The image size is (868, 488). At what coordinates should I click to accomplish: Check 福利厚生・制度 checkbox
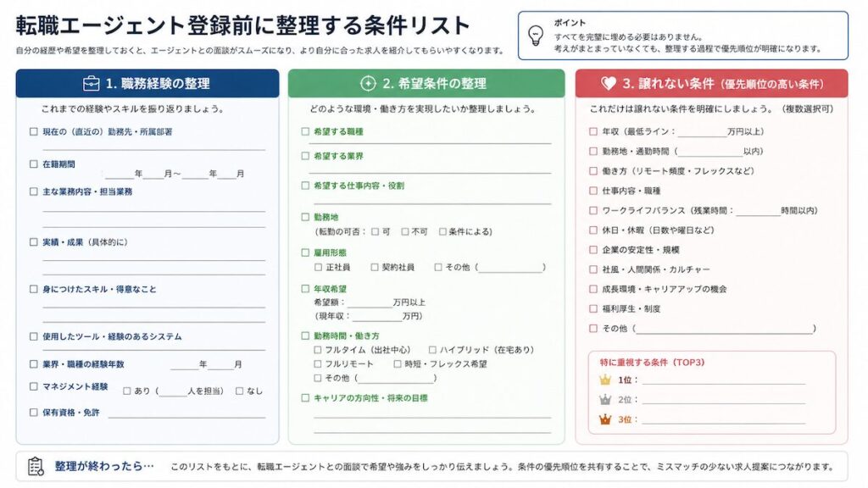click(593, 308)
